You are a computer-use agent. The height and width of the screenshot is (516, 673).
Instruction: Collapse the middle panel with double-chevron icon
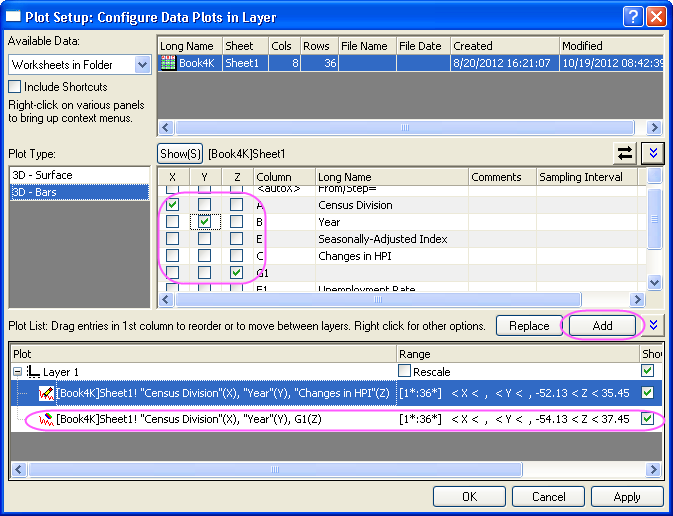click(653, 153)
